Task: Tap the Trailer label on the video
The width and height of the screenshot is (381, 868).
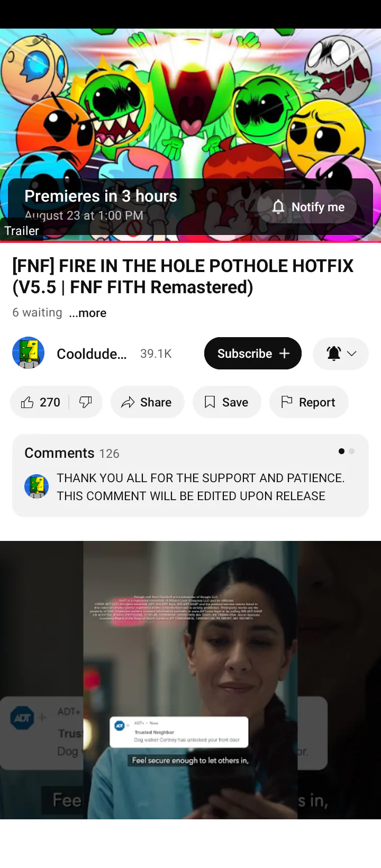Action: [x=22, y=231]
